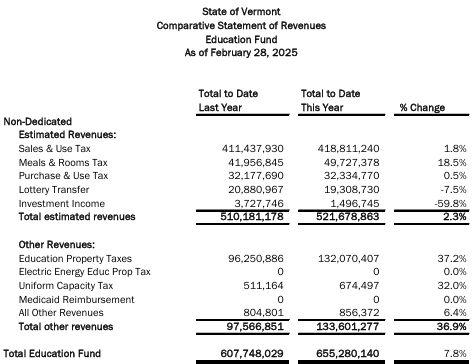Select the 'Electric Energy Educ Prop Tax' label
The width and height of the screenshot is (476, 364).
[85, 272]
